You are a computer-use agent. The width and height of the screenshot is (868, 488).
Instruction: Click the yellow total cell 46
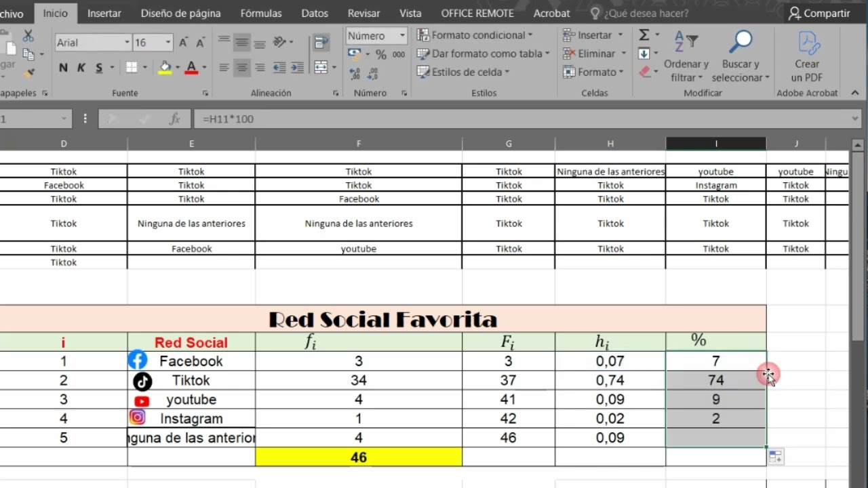coord(359,457)
